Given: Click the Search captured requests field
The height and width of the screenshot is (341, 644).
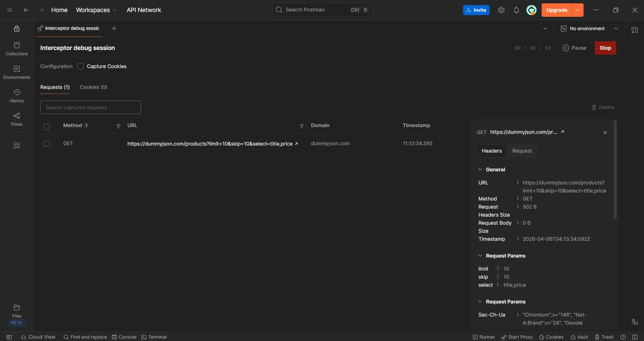Looking at the screenshot, I should [x=90, y=107].
